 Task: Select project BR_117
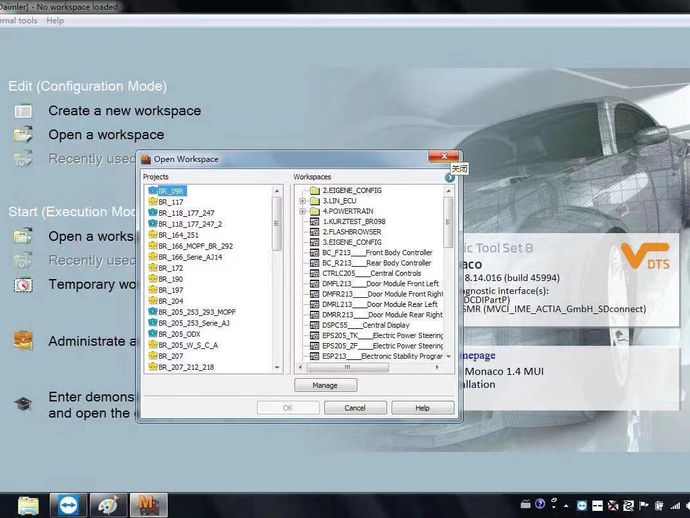pyautogui.click(x=171, y=202)
